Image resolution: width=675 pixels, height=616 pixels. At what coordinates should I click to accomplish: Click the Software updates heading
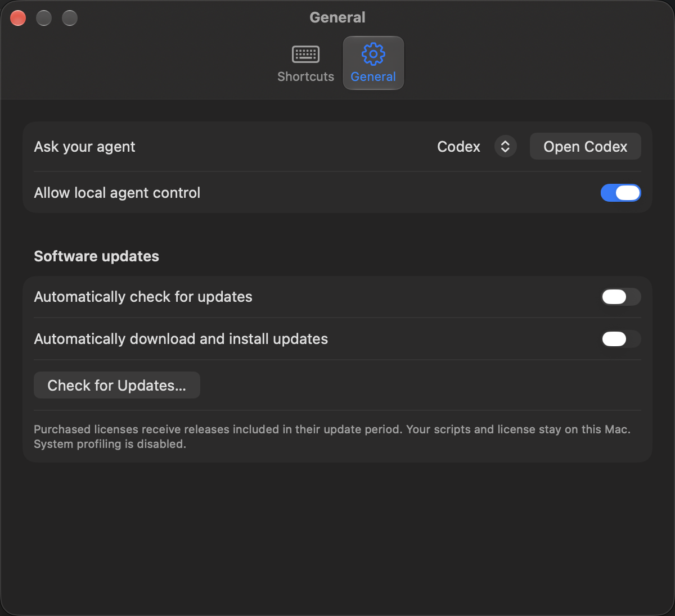point(97,256)
